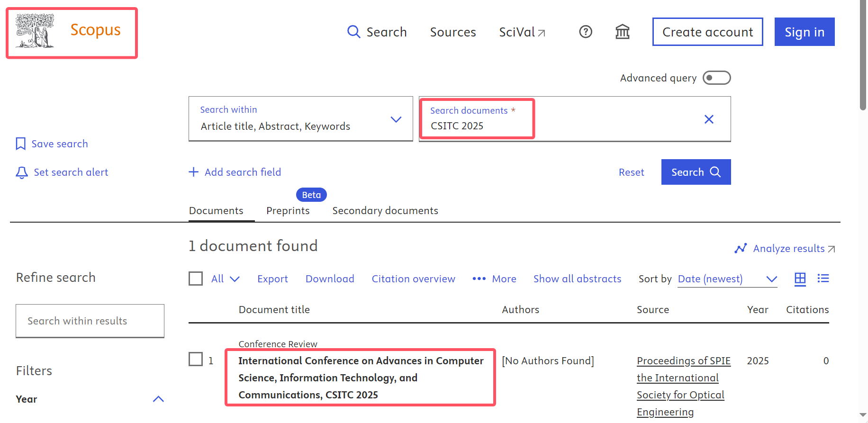Open the Search page in the top navigation
The height and width of the screenshot is (423, 868).
pyautogui.click(x=377, y=32)
